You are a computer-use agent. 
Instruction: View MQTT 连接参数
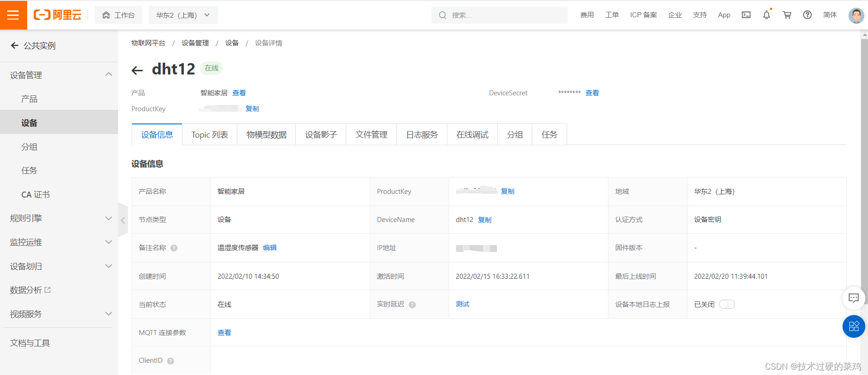[x=224, y=332]
